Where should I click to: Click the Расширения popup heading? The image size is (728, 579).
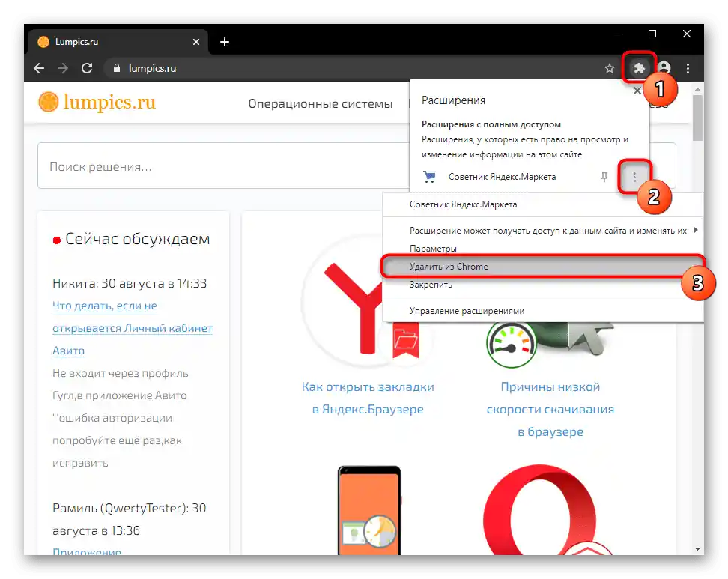tap(453, 100)
